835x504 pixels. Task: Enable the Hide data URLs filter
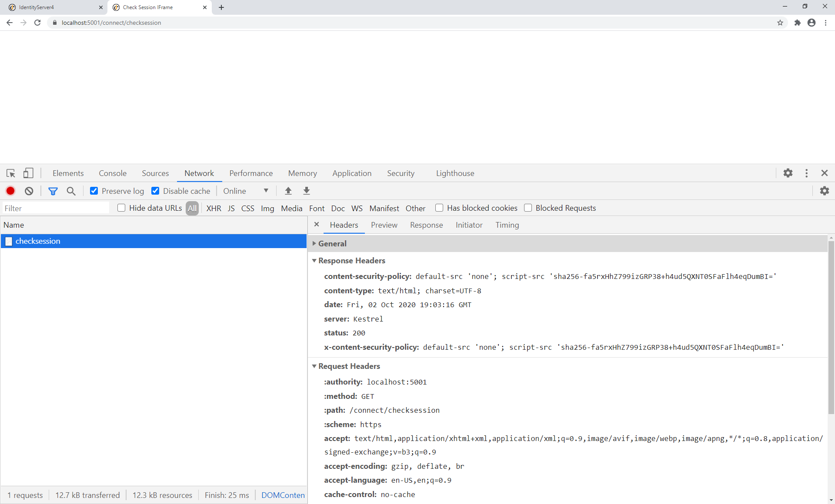[121, 208]
